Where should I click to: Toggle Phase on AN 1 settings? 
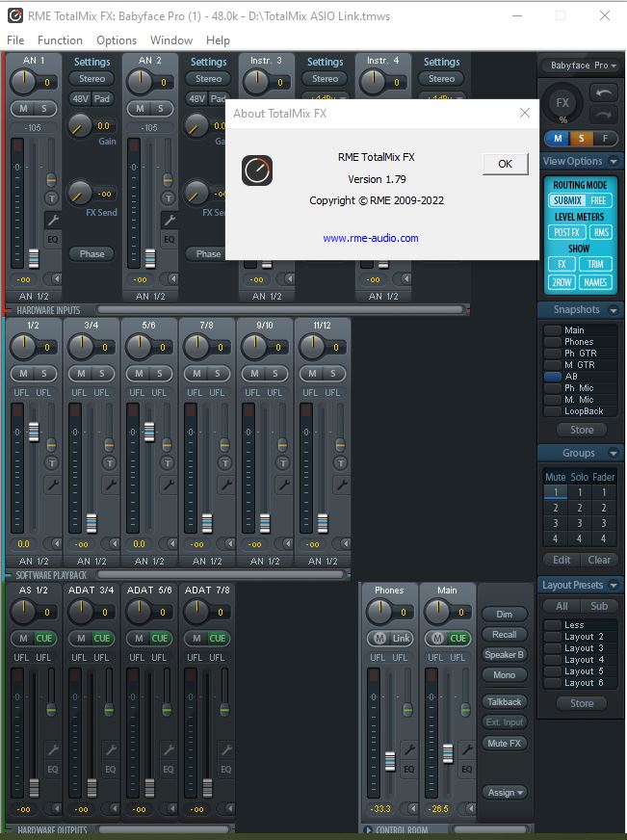pyautogui.click(x=92, y=254)
